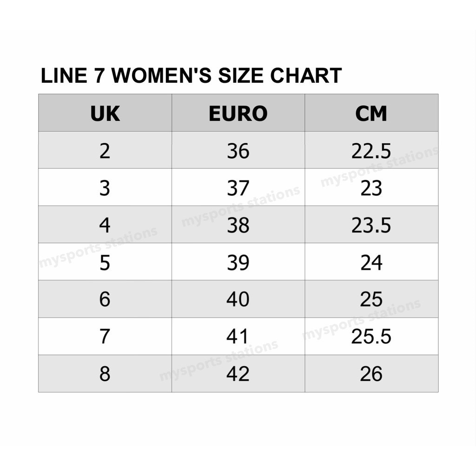476x476 pixels.
Task: Click the EURO size 40 cell
Action: 238,299
